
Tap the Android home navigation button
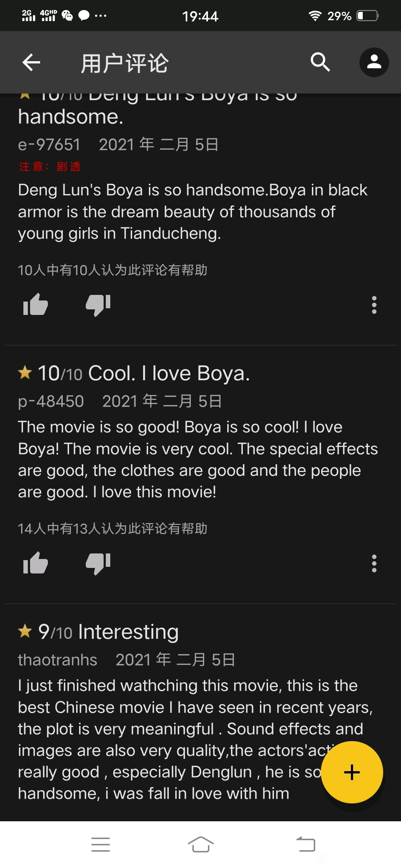pos(200,845)
